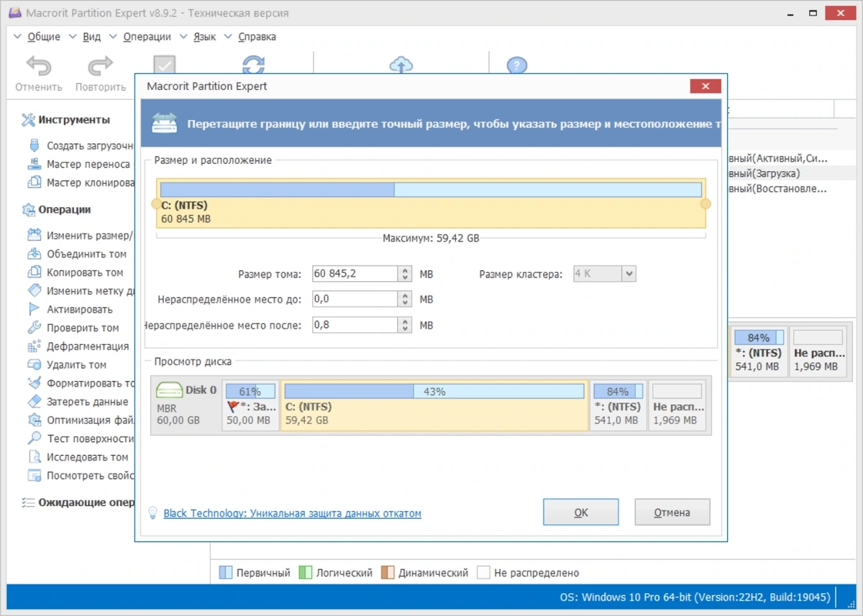Image resolution: width=863 pixels, height=616 pixels.
Task: Click the Копировать том icon
Action: coord(34,272)
